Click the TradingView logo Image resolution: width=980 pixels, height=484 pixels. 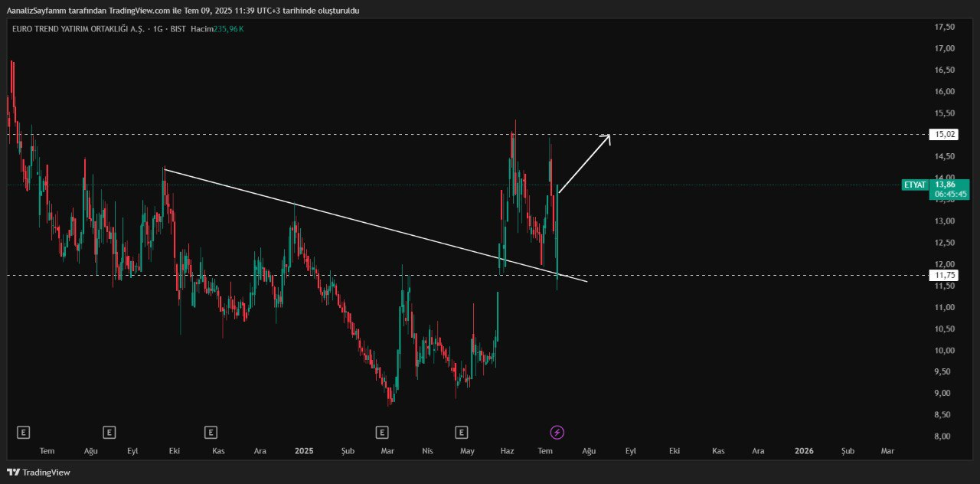(39, 473)
